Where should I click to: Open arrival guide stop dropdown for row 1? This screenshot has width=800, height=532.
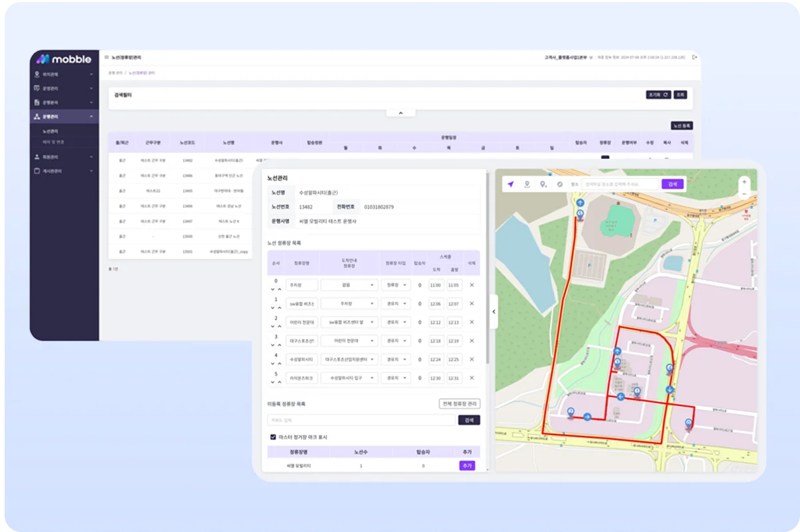pyautogui.click(x=349, y=303)
